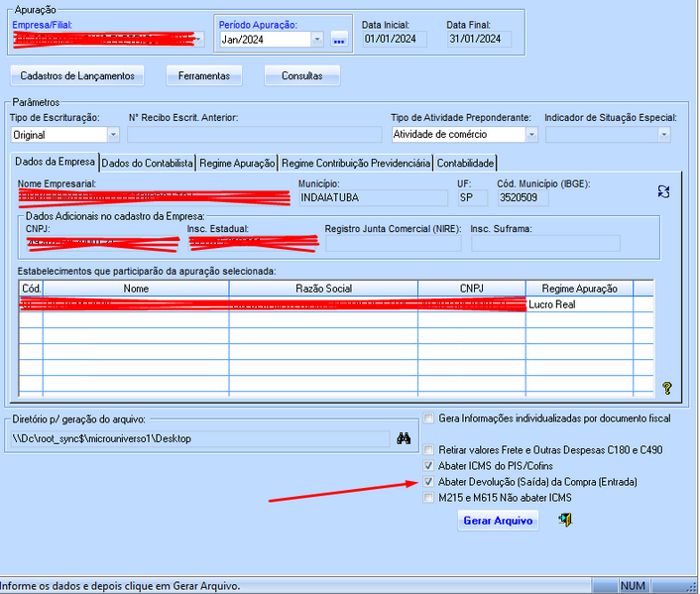Click the Diretório p/ geração do arquivo field
The width and height of the screenshot is (700, 594).
point(200,439)
